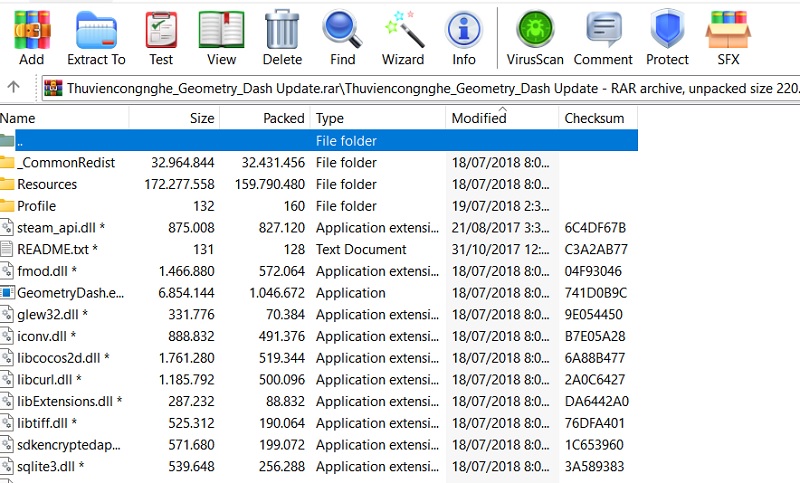This screenshot has height=483, width=800.
Task: Click the Profile folder icon
Action: point(7,206)
